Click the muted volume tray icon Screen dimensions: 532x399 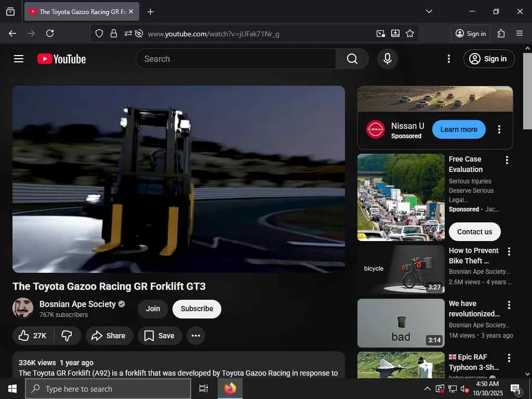click(x=464, y=389)
